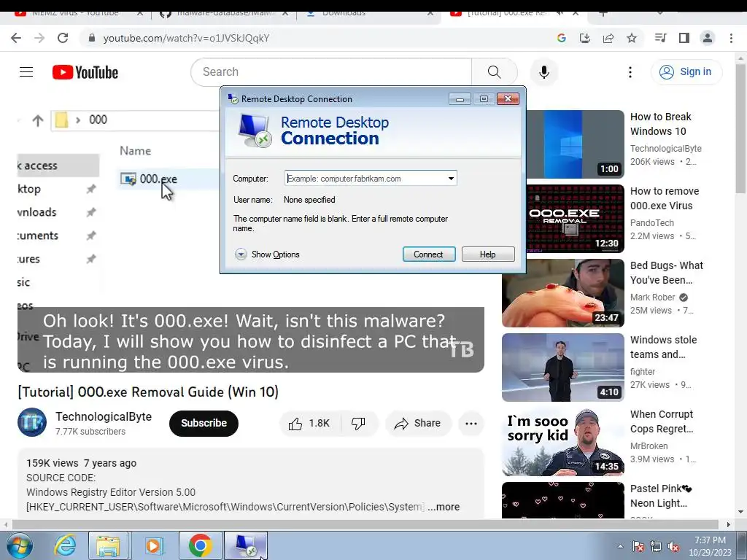Click Mark Rober channel name
The height and width of the screenshot is (560, 747).
[x=652, y=297]
